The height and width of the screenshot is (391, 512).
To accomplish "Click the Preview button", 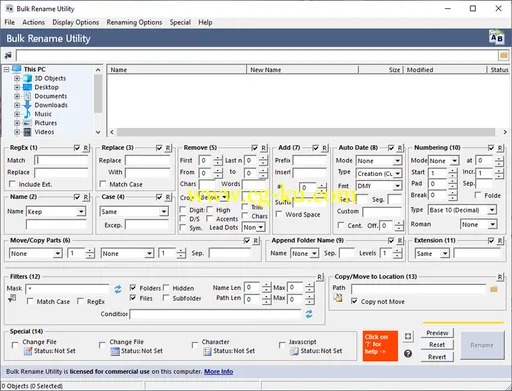I will (437, 333).
